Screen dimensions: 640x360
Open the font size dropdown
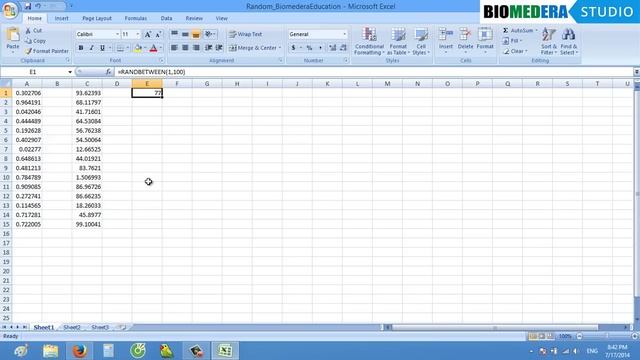(138, 34)
